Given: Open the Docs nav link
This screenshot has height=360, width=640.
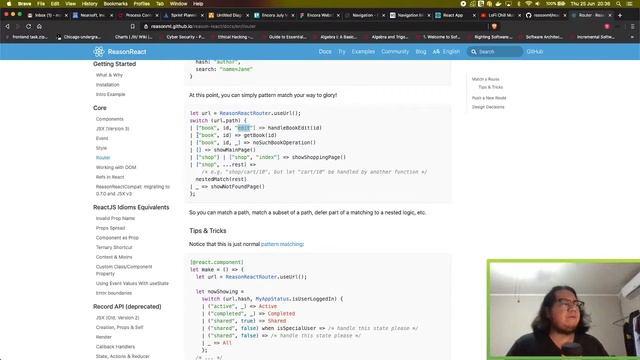Looking at the screenshot, I should 325,52.
